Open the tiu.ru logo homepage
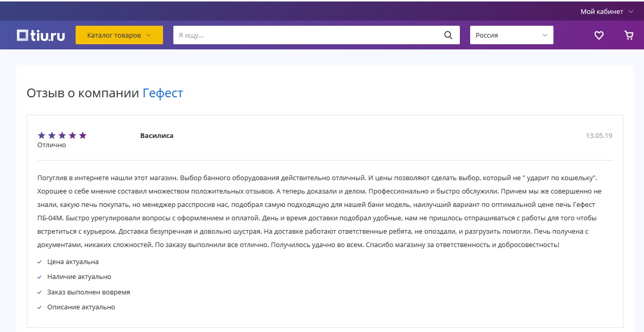 pos(41,35)
